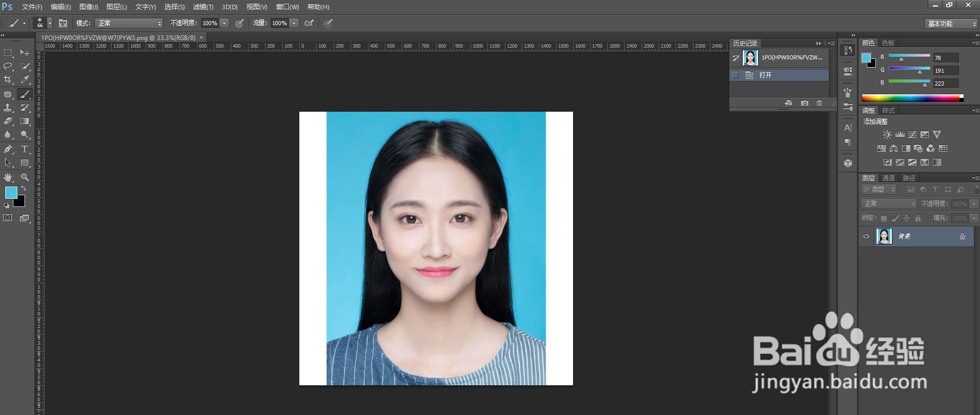Toggle lock image pixels
The width and height of the screenshot is (980, 415).
pyautogui.click(x=895, y=218)
